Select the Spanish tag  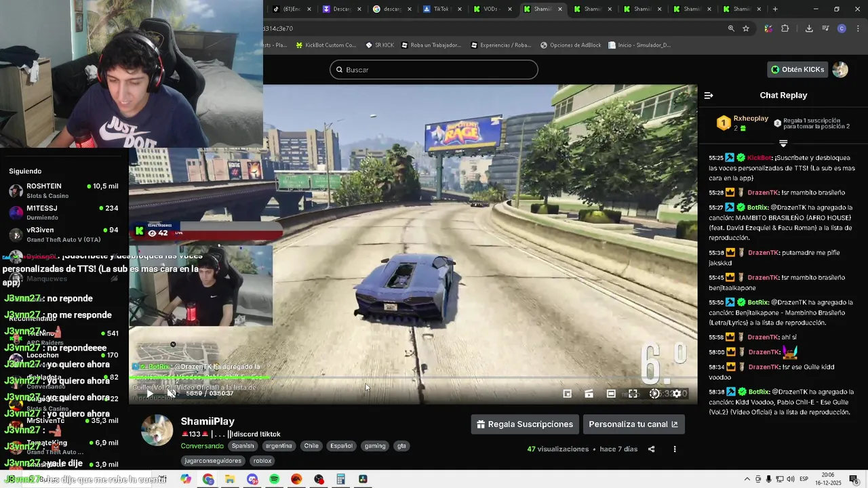[x=243, y=446]
